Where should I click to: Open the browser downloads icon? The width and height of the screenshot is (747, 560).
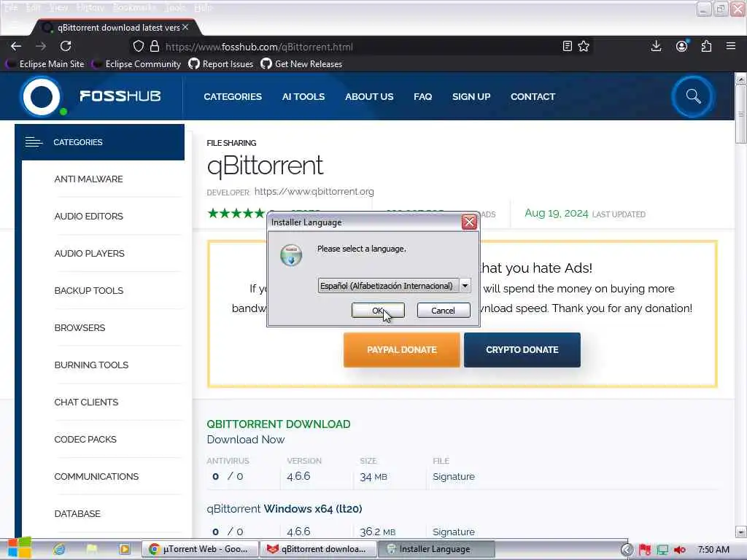coord(656,46)
